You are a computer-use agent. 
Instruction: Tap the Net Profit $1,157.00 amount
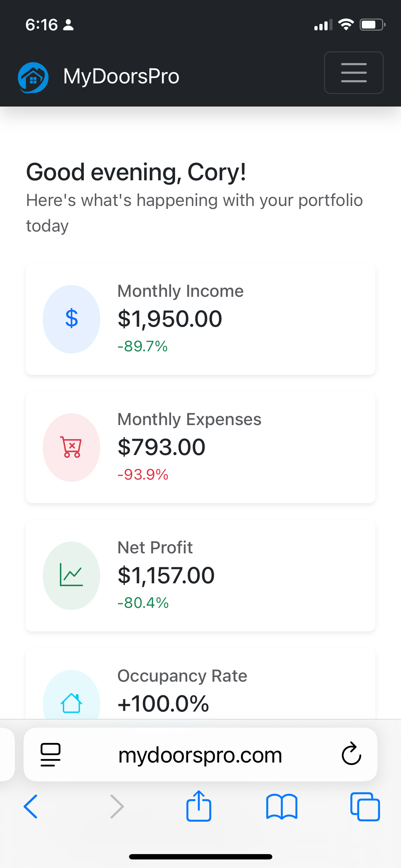coord(166,575)
